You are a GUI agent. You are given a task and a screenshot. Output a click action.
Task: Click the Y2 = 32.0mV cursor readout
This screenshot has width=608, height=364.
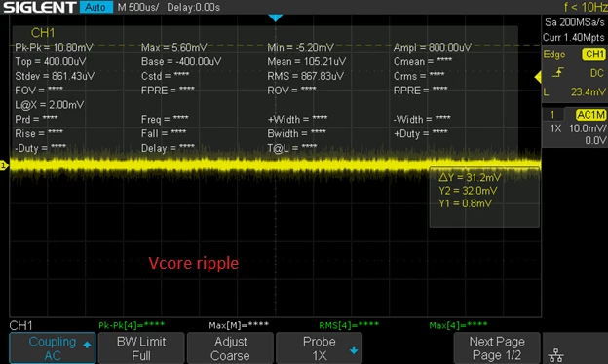(468, 191)
